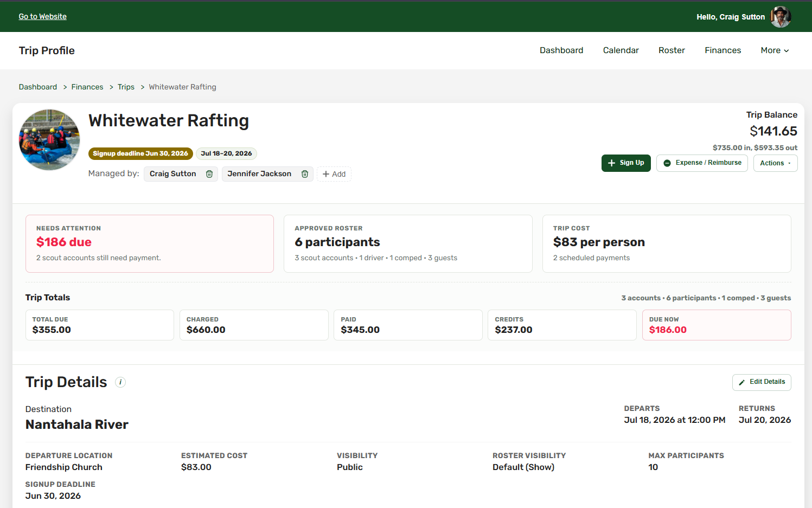Click the Jul 18–20, 2026 date badge

coord(226,154)
